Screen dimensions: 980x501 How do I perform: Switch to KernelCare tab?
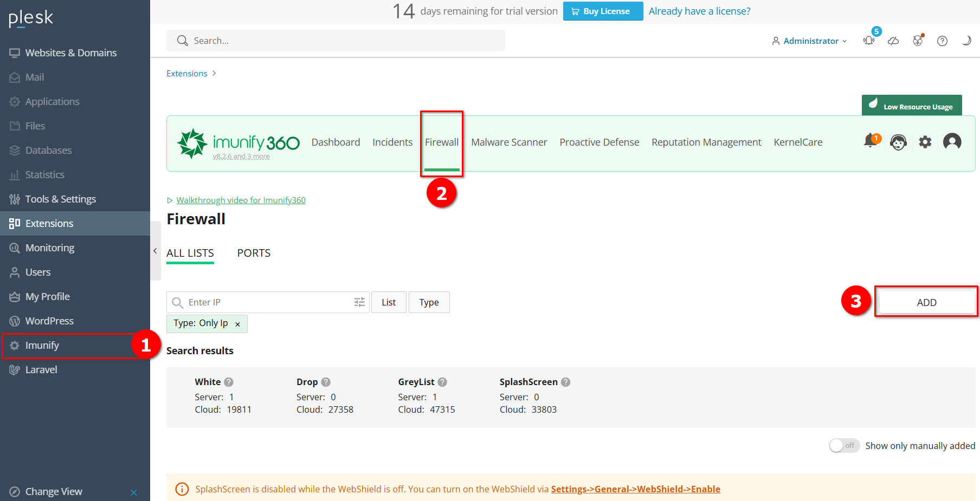[798, 142]
